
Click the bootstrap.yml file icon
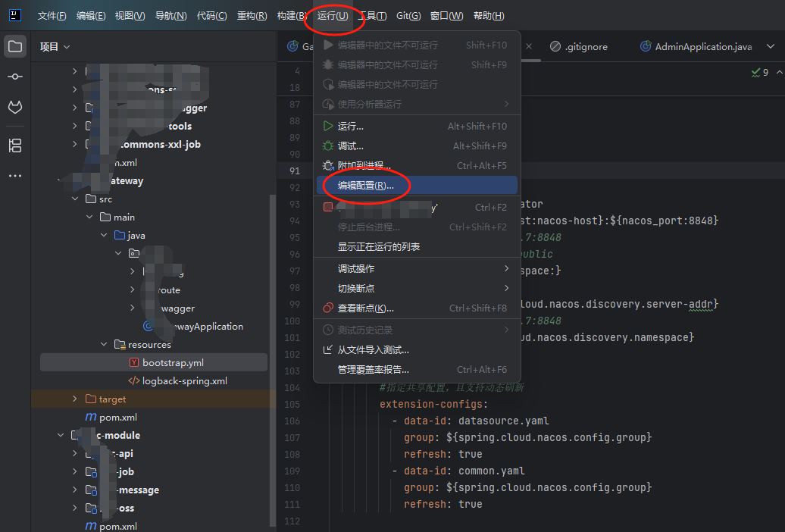pos(133,363)
